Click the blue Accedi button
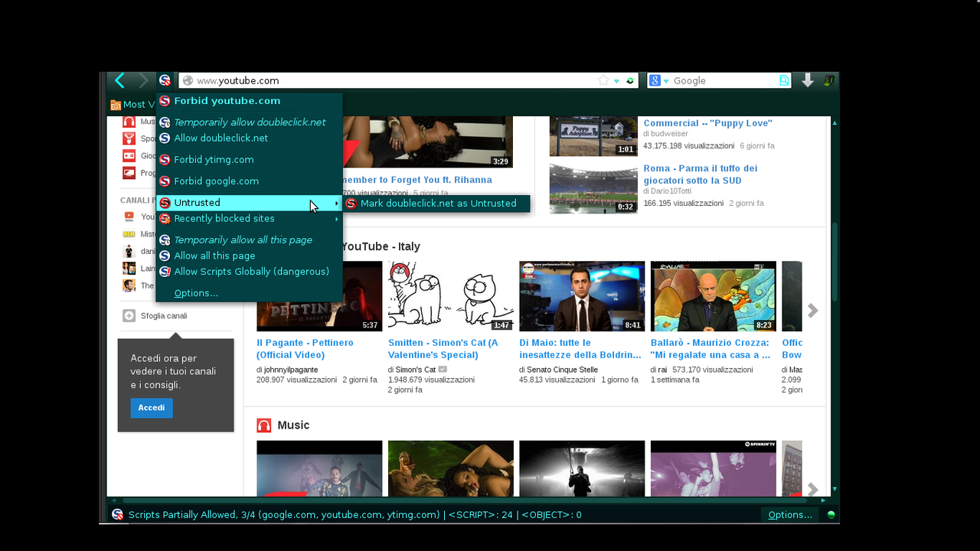Image resolution: width=980 pixels, height=551 pixels. pos(152,408)
